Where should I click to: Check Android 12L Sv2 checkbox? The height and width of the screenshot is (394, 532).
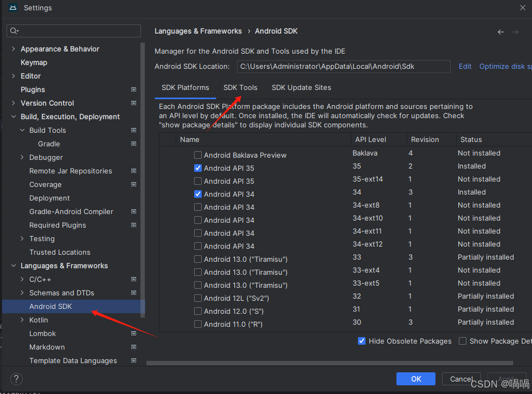(198, 299)
